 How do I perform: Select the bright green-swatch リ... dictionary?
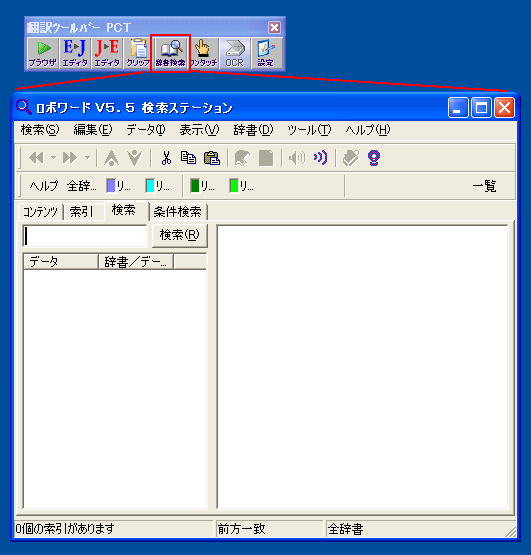click(241, 186)
